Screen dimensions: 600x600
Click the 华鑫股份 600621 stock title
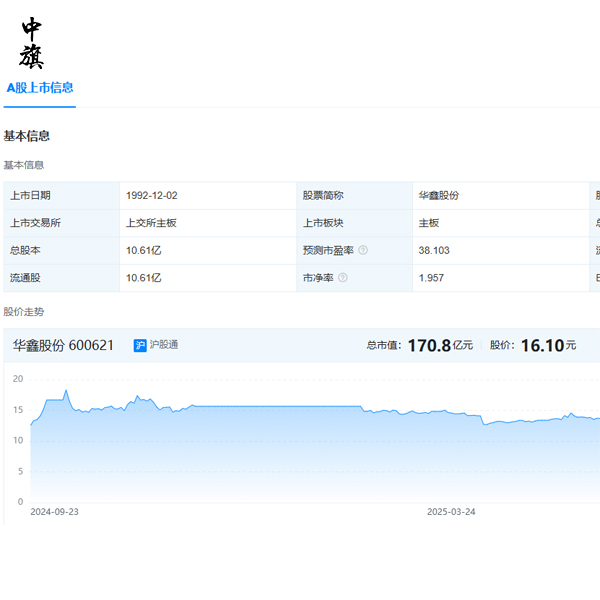[63, 345]
